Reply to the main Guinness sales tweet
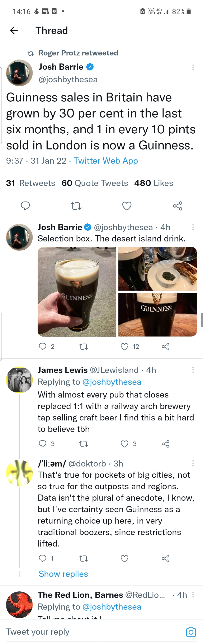Viewport: 203px width, 644px height. pos(25,206)
